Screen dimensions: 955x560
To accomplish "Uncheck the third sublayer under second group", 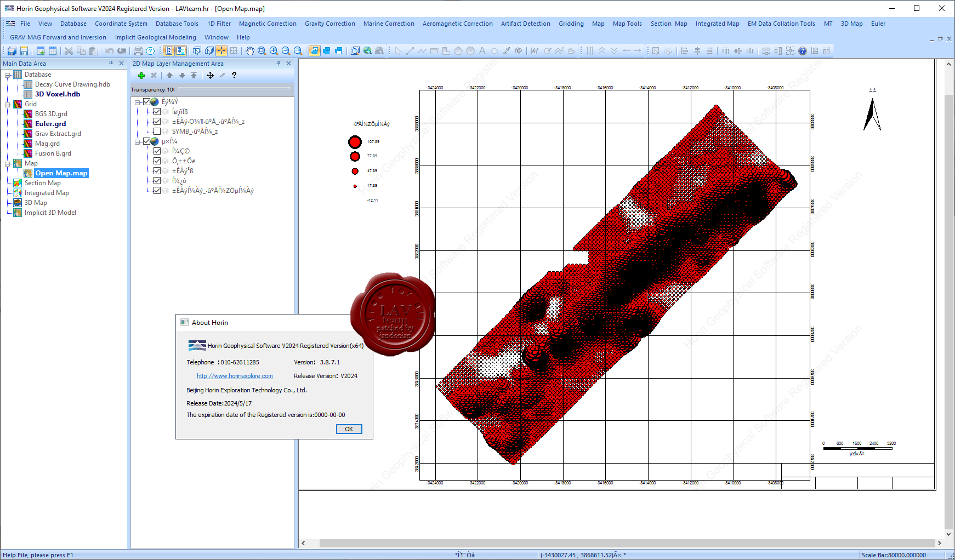I will (x=157, y=171).
